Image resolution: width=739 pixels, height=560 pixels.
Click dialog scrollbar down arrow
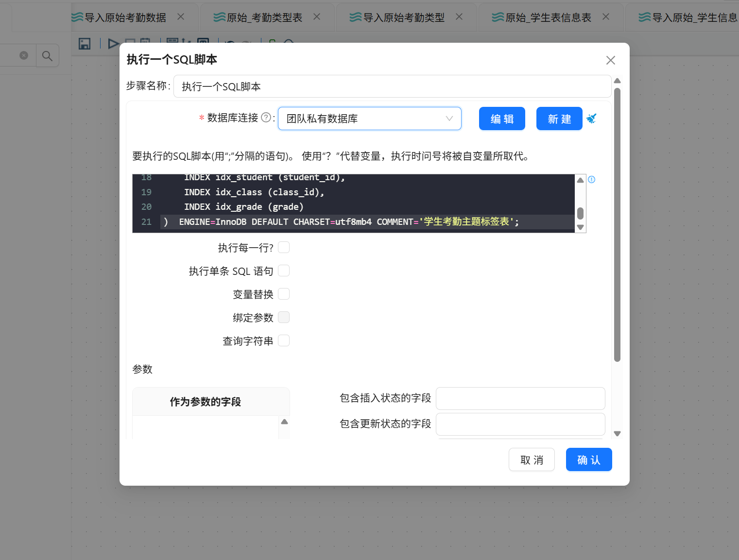point(618,434)
